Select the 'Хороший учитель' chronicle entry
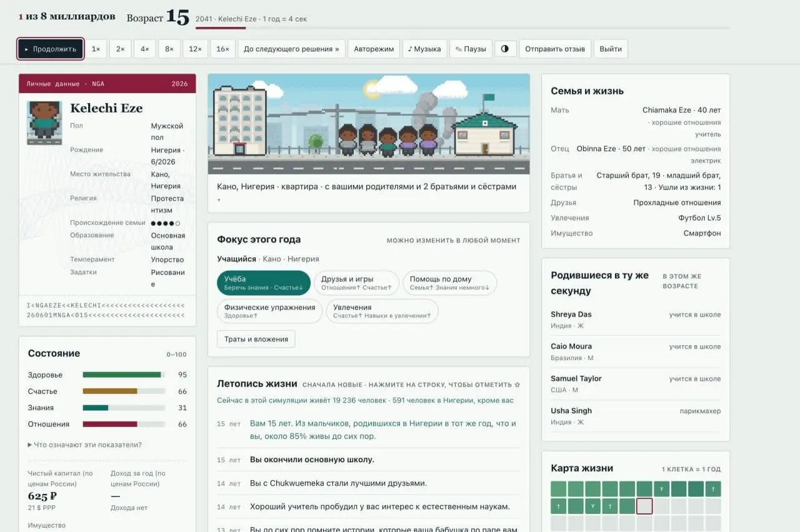 (369, 506)
